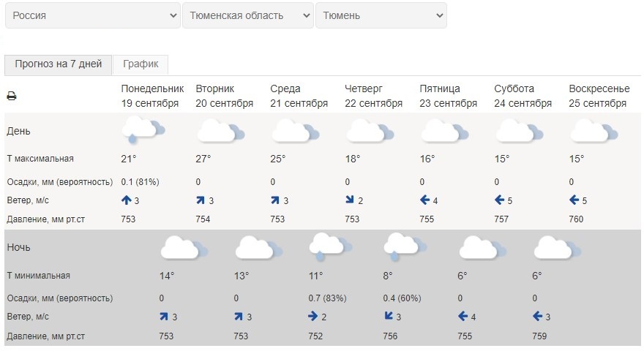Click the night east wind arrow near 11°
Viewport: 644px width, 351px height.
[313, 317]
